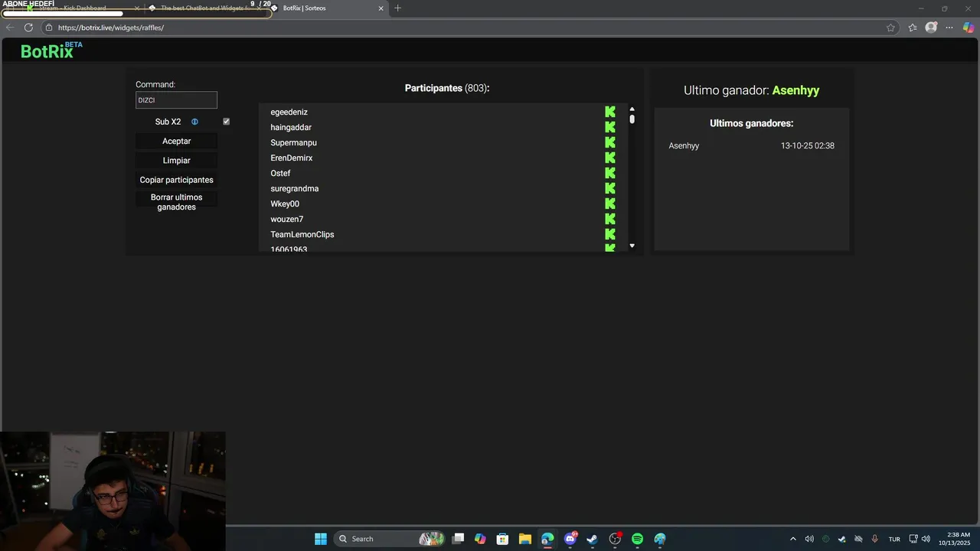Click the Kick icon beside ErenDemirx

point(610,158)
